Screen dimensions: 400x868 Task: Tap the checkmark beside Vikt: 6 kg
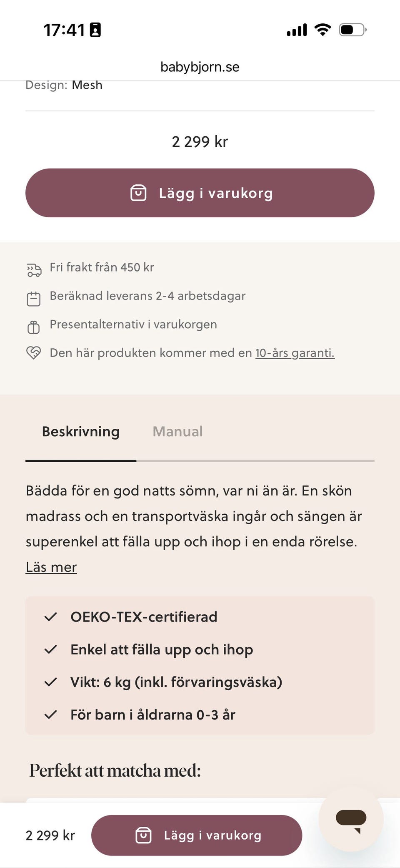[x=51, y=682]
